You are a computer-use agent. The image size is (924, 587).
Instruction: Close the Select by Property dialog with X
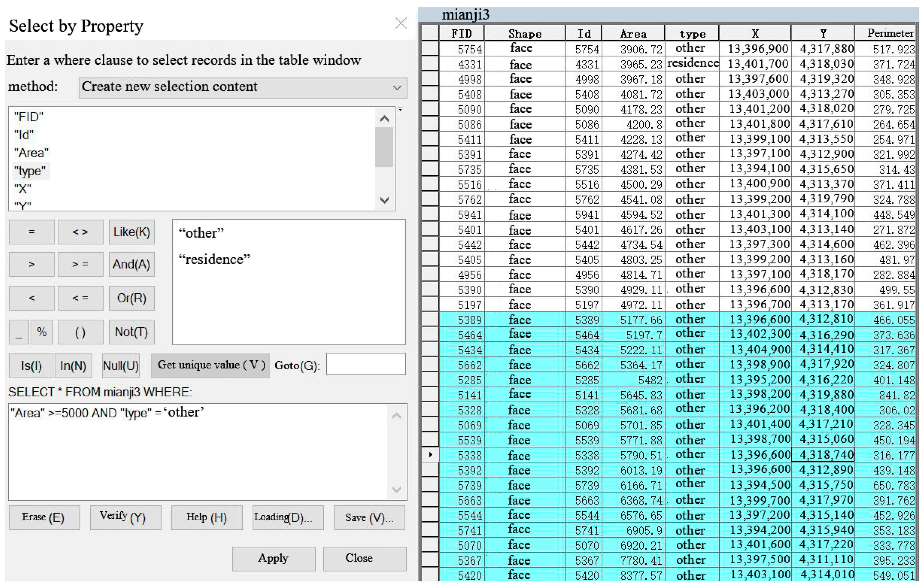click(401, 23)
